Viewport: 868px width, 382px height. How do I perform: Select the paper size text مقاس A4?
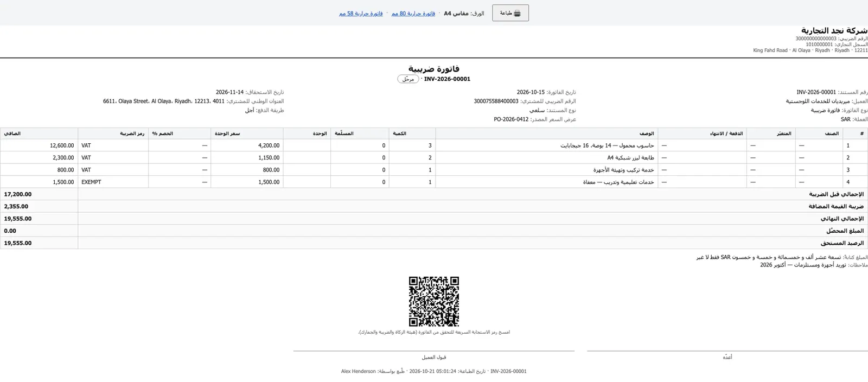coord(456,14)
